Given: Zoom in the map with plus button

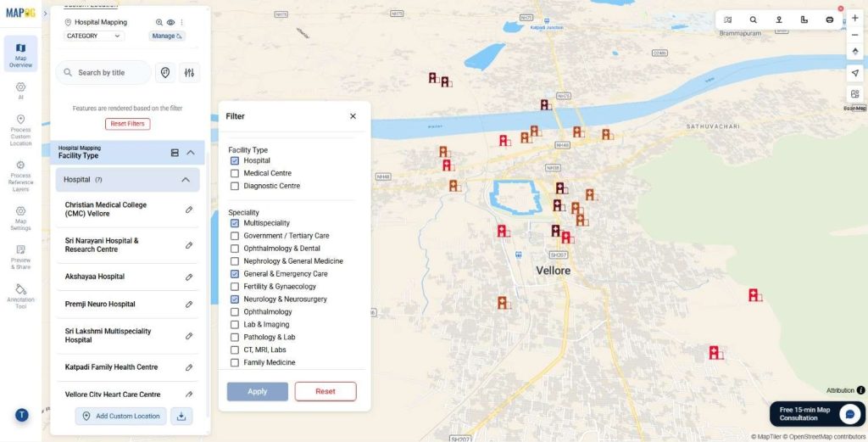Looking at the screenshot, I should pos(854,18).
